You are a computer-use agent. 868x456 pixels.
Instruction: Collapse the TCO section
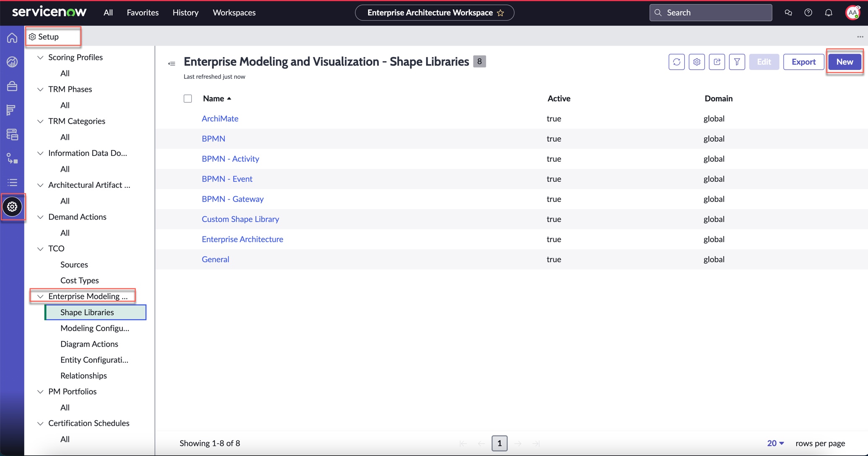[40, 249]
